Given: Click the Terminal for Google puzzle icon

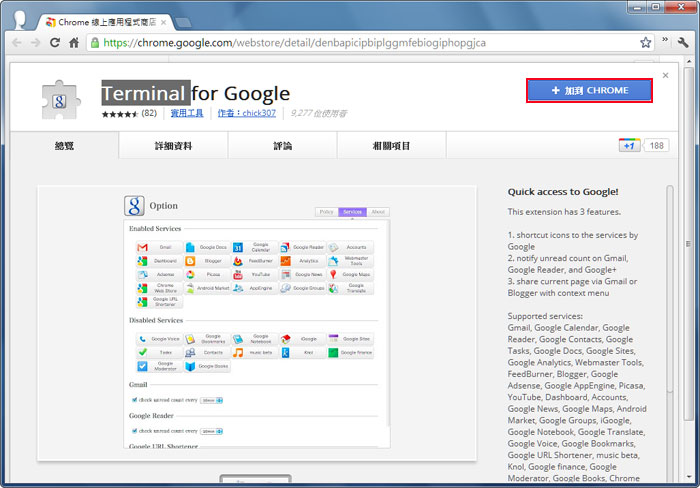Looking at the screenshot, I should coord(61,100).
